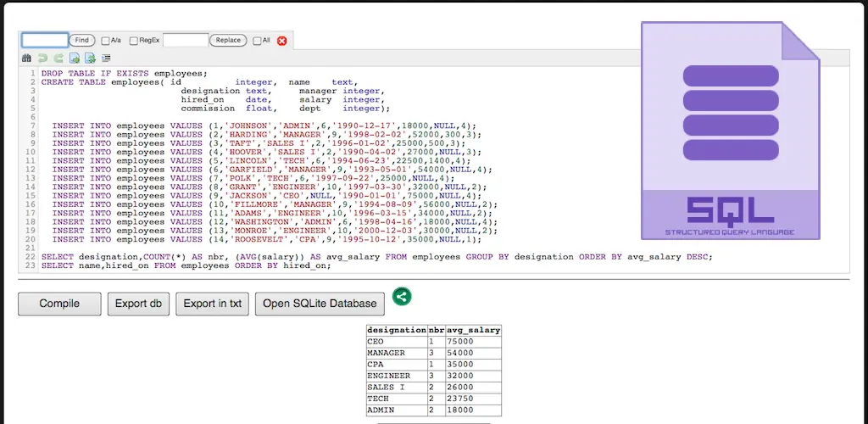Click the designation column header in results

[397, 331]
